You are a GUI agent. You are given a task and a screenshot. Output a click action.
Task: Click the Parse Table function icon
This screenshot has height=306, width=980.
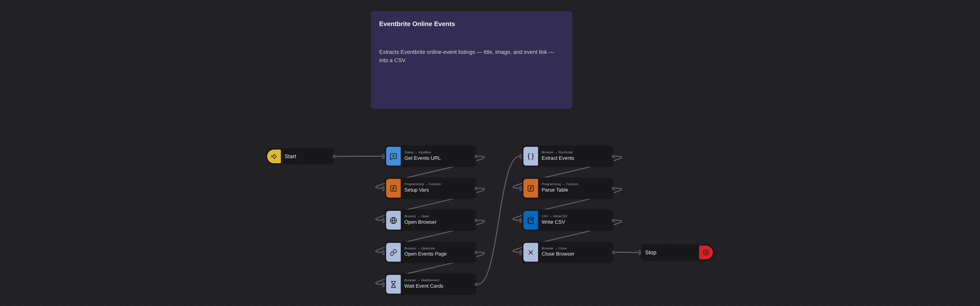pyautogui.click(x=531, y=188)
